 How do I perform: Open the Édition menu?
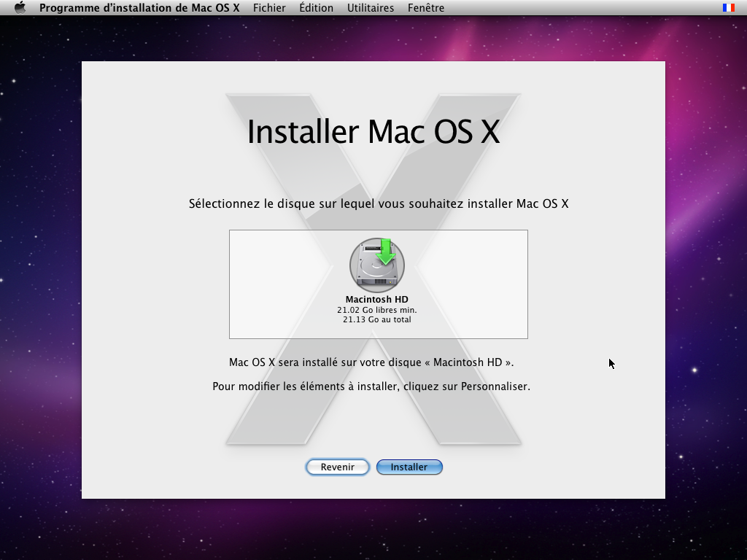pyautogui.click(x=317, y=7)
